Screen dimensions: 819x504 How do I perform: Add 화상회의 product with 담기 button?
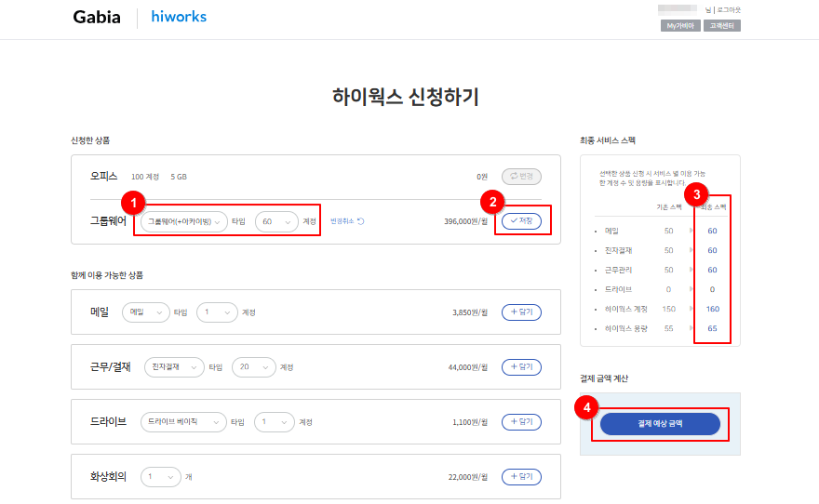coord(521,477)
